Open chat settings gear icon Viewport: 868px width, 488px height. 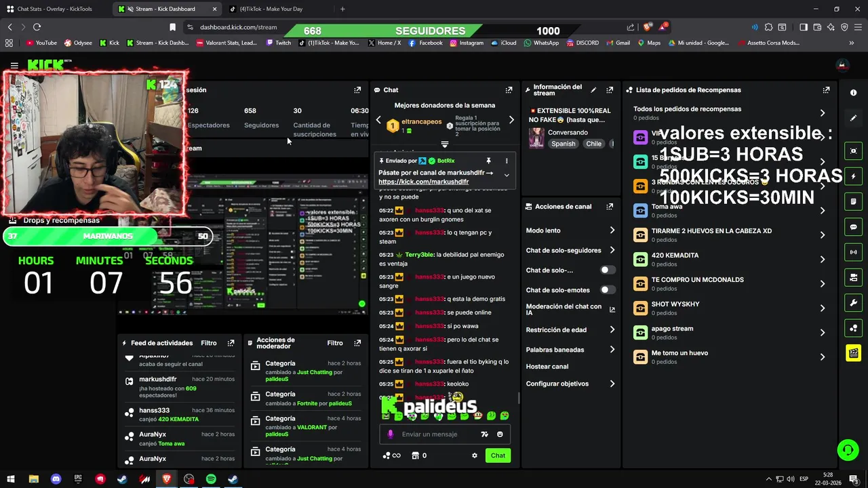475,455
